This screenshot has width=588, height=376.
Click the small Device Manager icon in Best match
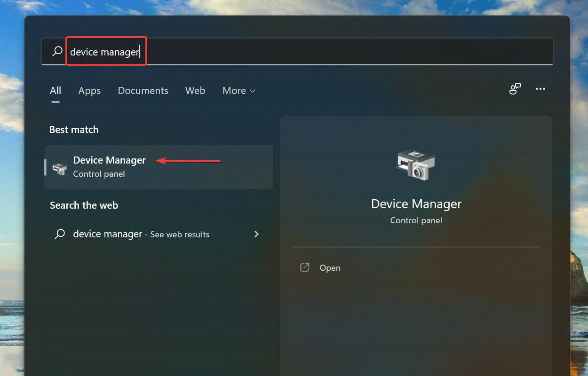click(58, 167)
